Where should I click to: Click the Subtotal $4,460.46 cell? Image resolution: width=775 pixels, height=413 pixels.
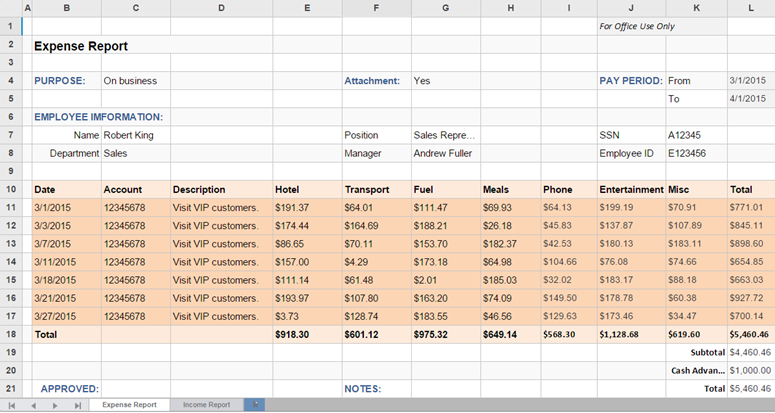(x=750, y=352)
